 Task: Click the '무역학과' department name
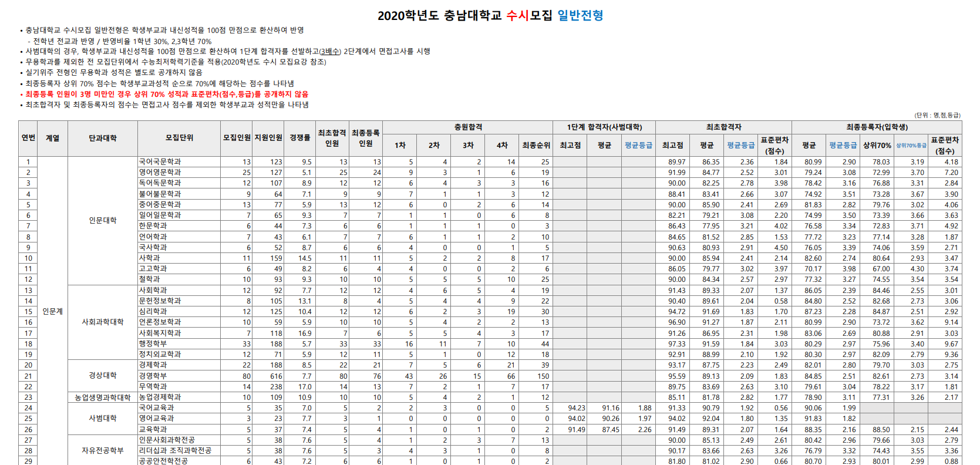[153, 386]
